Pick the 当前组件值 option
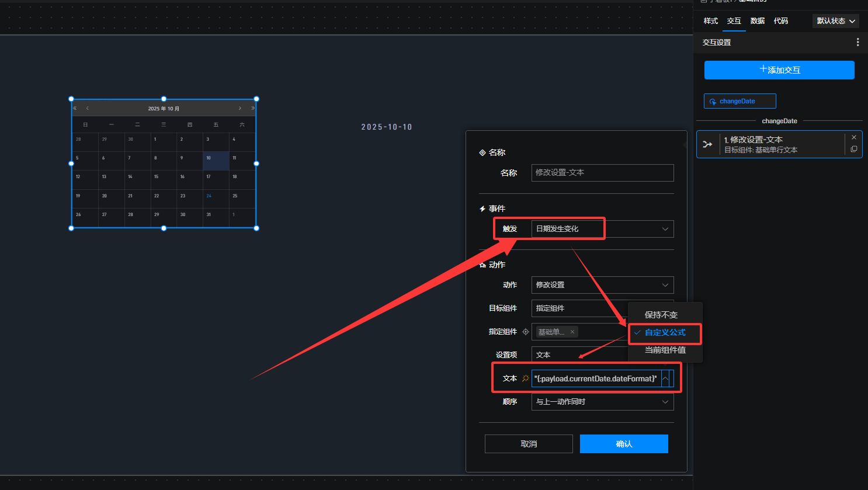868x490 pixels. pos(665,350)
